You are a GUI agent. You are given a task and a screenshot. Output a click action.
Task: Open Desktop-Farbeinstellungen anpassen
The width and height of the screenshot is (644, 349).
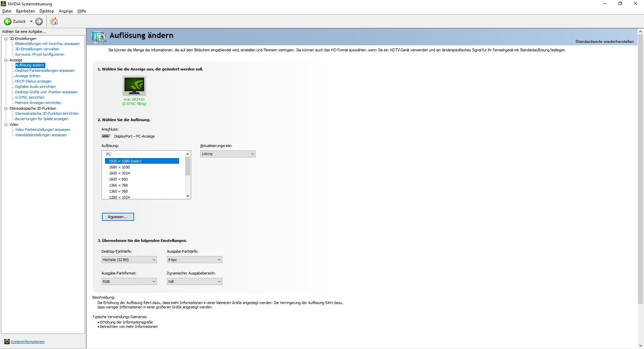[45, 70]
